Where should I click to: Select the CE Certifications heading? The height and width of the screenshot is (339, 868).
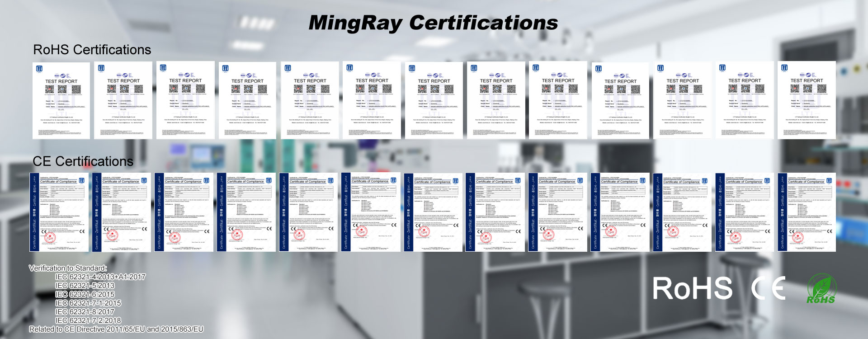click(x=83, y=161)
